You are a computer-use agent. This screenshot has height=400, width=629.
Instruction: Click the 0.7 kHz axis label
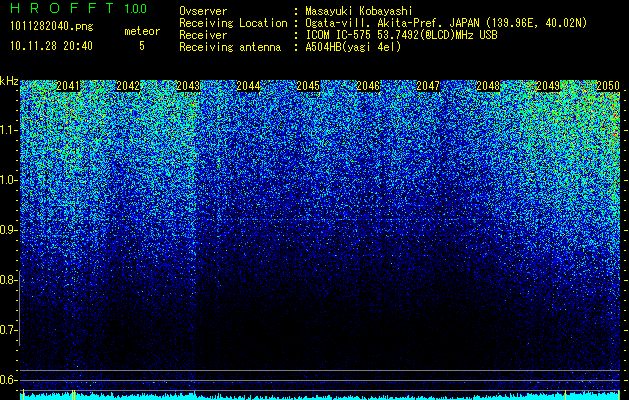pos(9,330)
